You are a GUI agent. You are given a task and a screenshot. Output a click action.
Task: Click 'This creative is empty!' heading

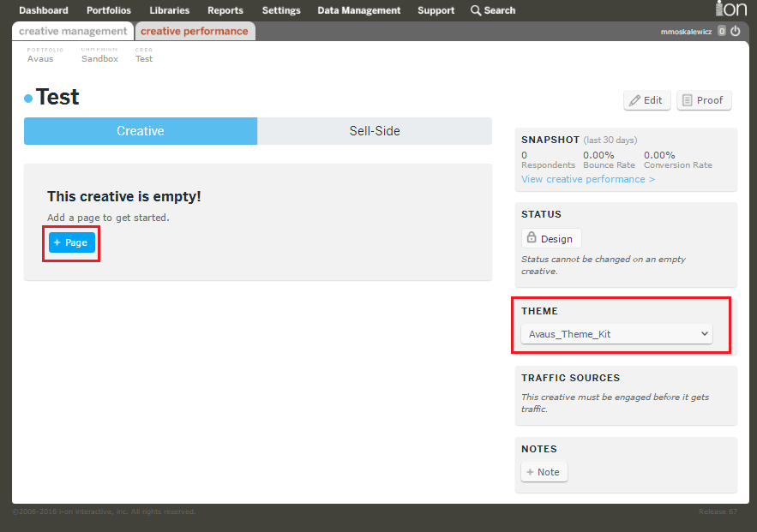[x=124, y=196]
